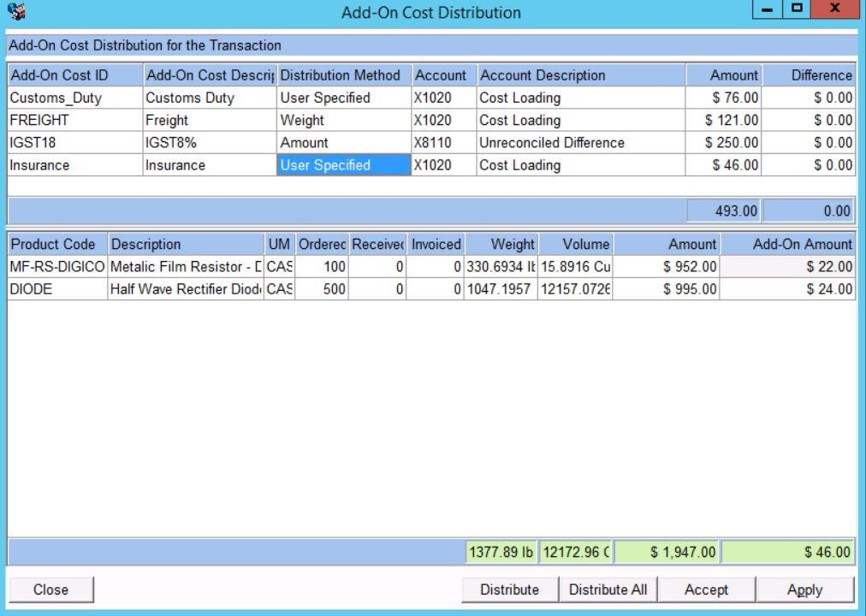Screen dimensions: 866x616
Task: Click the Close button at bottom left
Action: 50,589
